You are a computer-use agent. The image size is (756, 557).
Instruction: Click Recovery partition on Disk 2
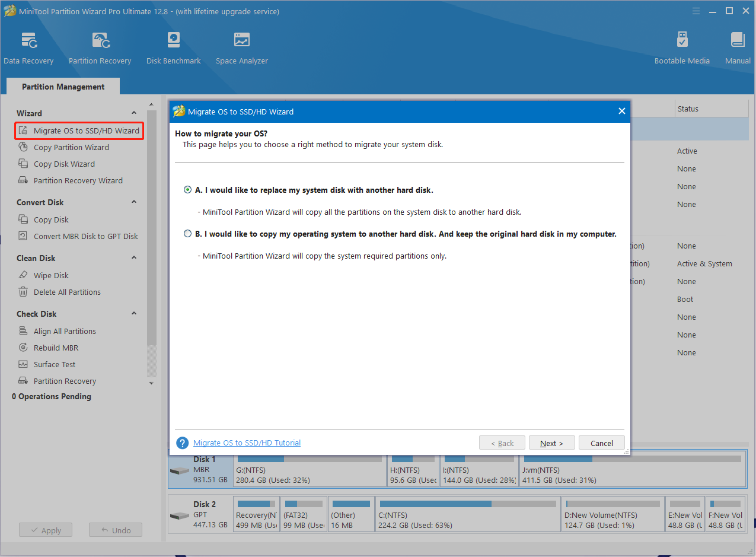[x=256, y=514]
